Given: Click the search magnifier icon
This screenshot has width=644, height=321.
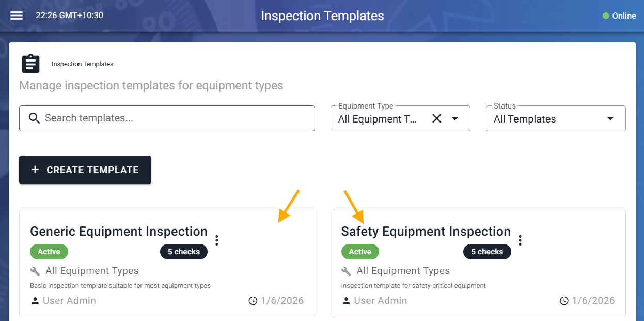Looking at the screenshot, I should tap(34, 118).
